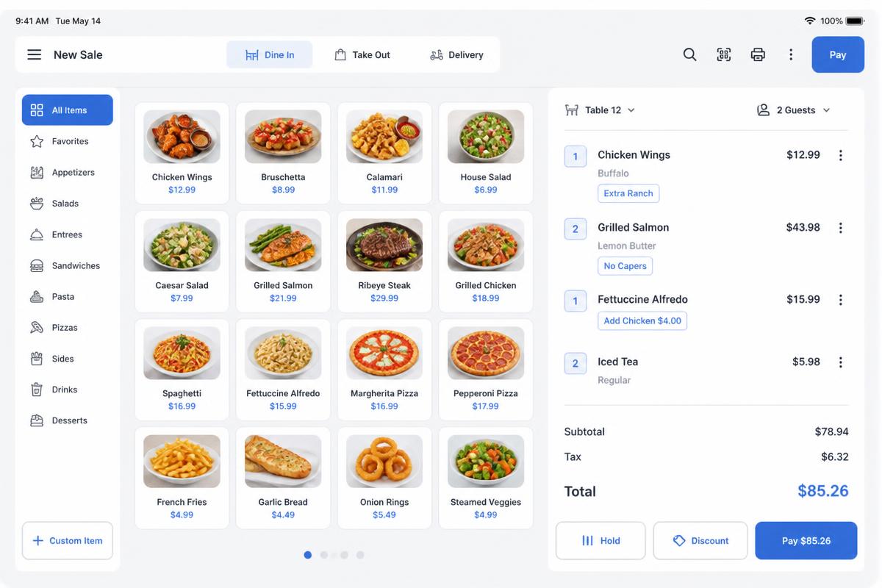This screenshot has height=588, width=882.
Task: Open the Desserts category
Action: [68, 420]
